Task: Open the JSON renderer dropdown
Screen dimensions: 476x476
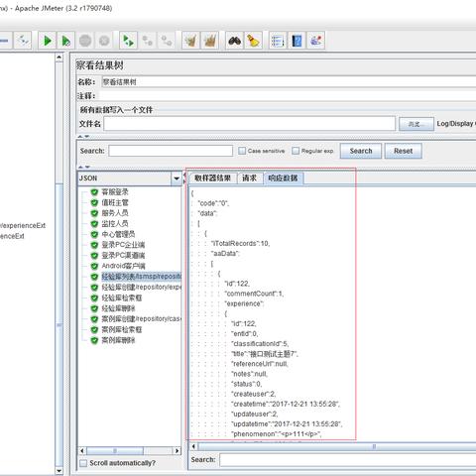Action: (177, 178)
